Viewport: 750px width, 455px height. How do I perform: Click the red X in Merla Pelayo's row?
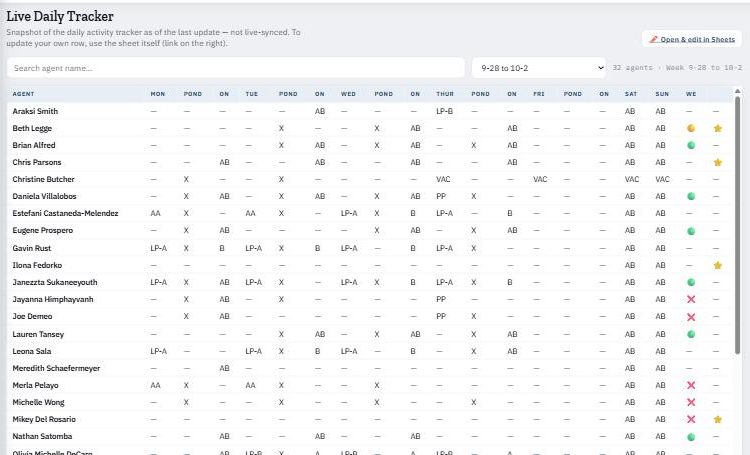691,385
